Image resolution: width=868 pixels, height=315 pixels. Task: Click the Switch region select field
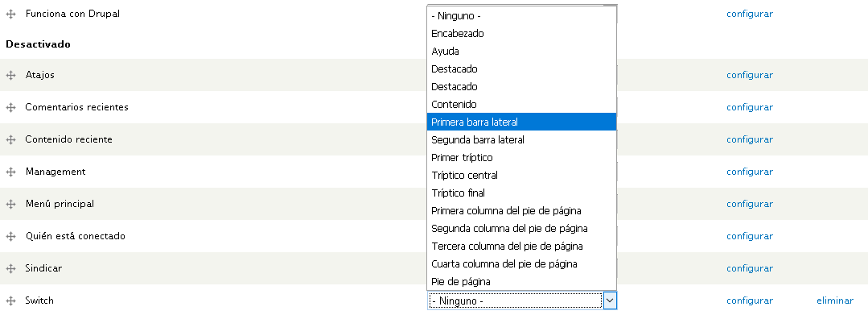[x=522, y=300]
